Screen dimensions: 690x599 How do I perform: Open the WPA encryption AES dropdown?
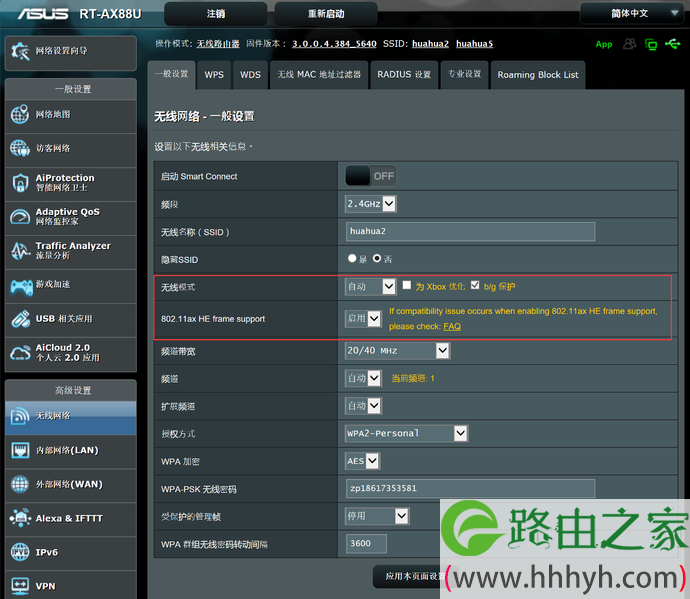coord(363,461)
